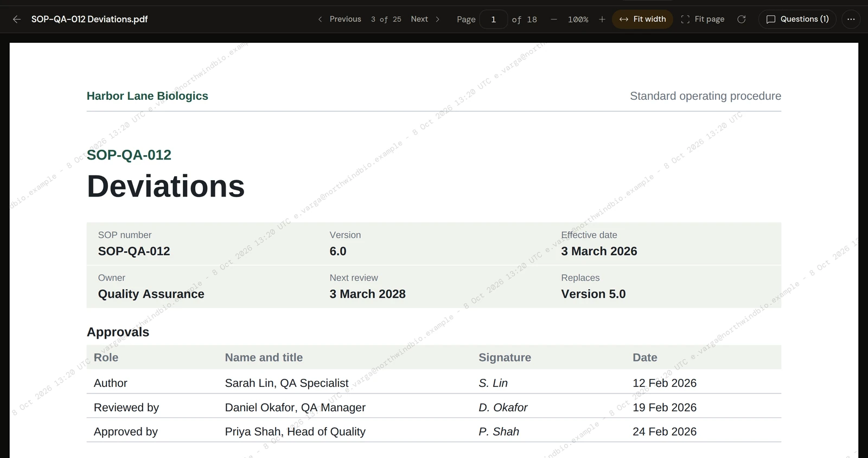Click the '3 of 25' document counter
Viewport: 868px width, 458px height.
click(x=386, y=20)
